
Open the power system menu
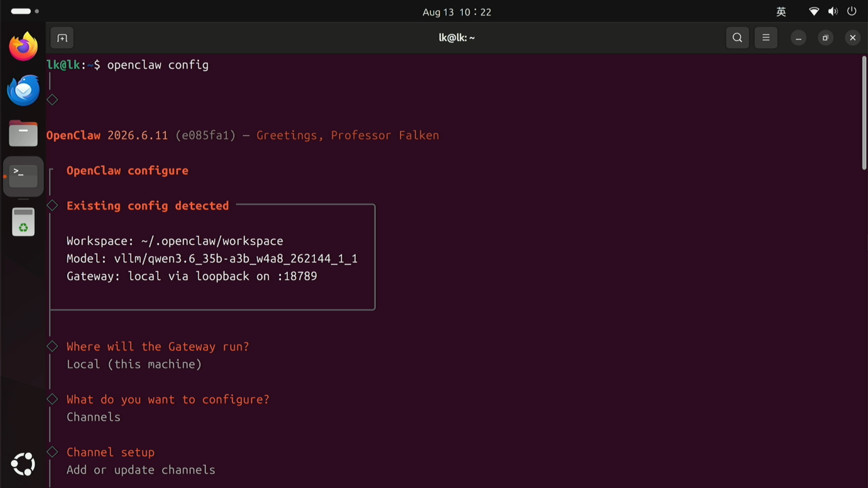(x=851, y=12)
